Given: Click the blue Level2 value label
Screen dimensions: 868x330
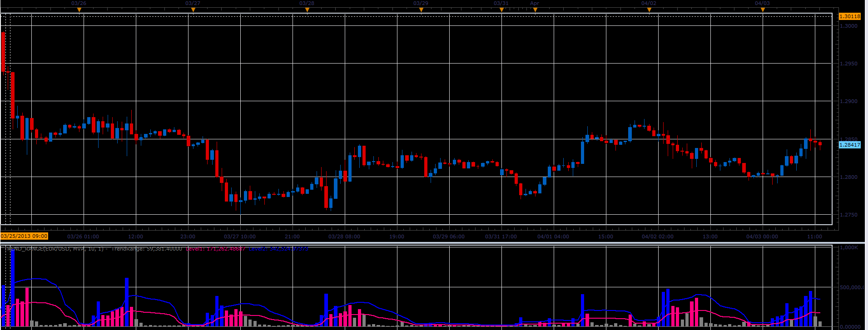Looking at the screenshot, I should pyautogui.click(x=278, y=248).
